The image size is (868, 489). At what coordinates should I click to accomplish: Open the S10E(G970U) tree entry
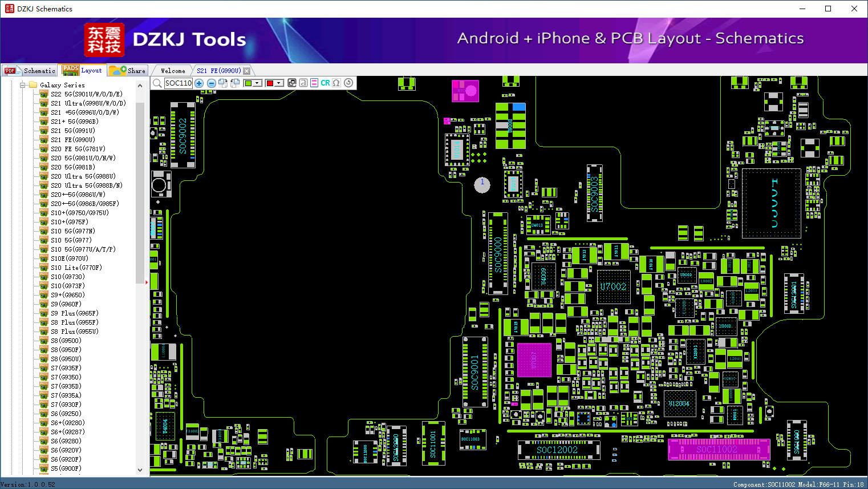point(70,258)
